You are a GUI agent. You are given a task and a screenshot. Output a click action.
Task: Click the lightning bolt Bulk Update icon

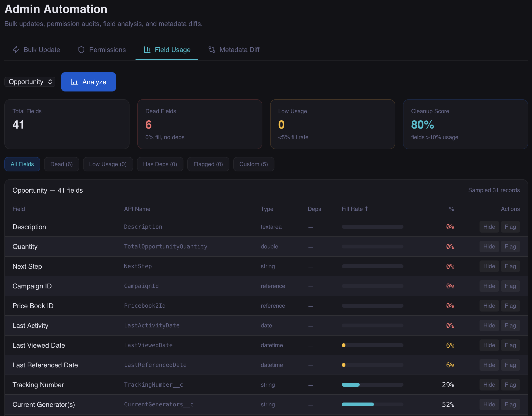point(16,50)
